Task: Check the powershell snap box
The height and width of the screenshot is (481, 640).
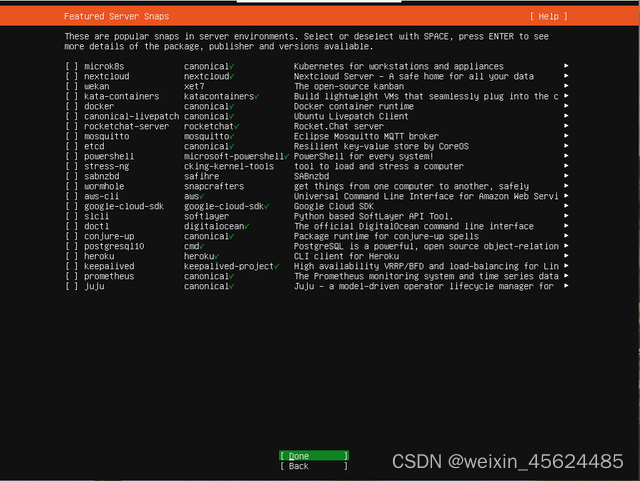Action: pos(71,156)
